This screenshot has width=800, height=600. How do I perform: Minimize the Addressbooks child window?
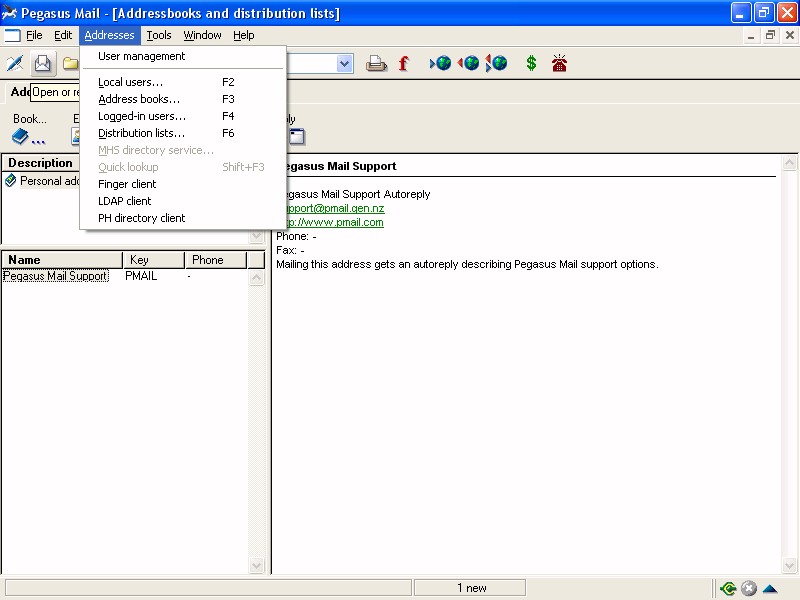(x=751, y=35)
